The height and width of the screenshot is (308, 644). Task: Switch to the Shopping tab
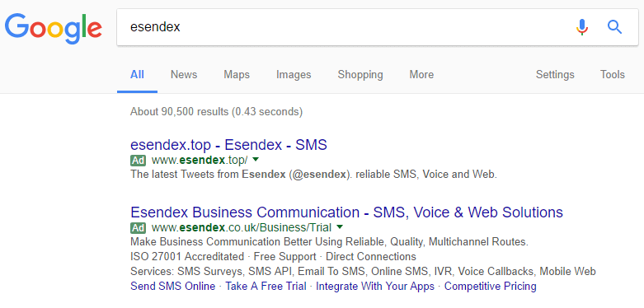point(360,75)
